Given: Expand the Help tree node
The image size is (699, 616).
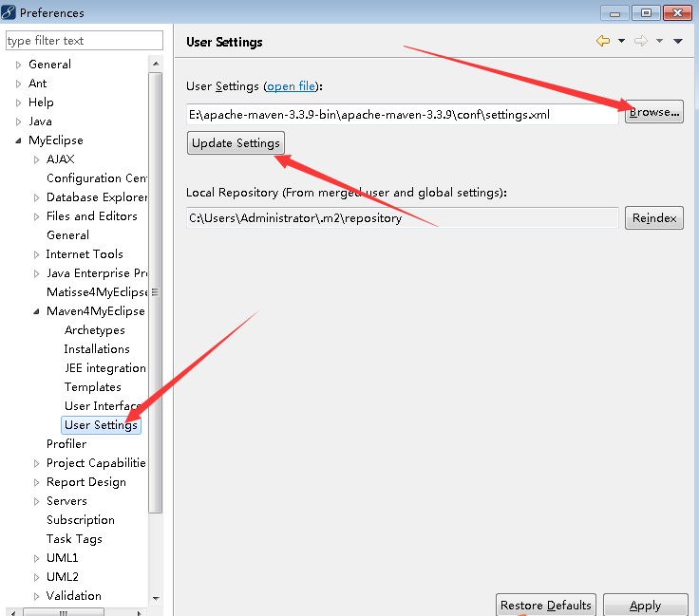Looking at the screenshot, I should click(x=18, y=103).
